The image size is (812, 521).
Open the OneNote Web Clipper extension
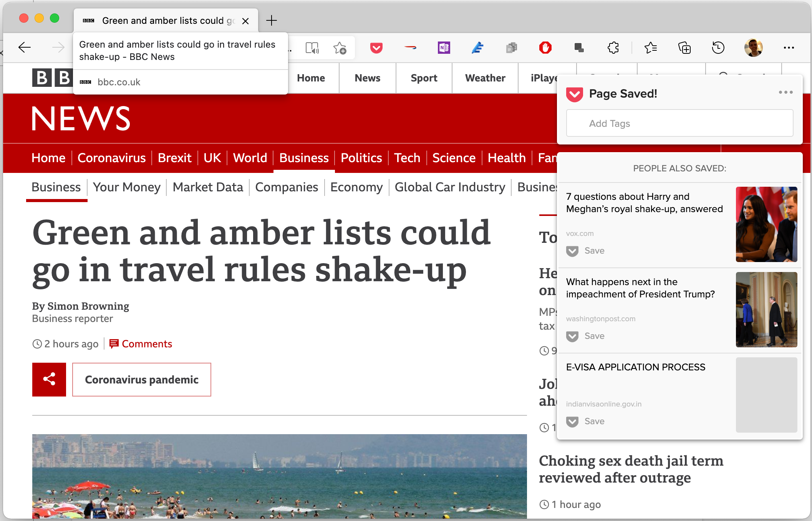coord(444,48)
